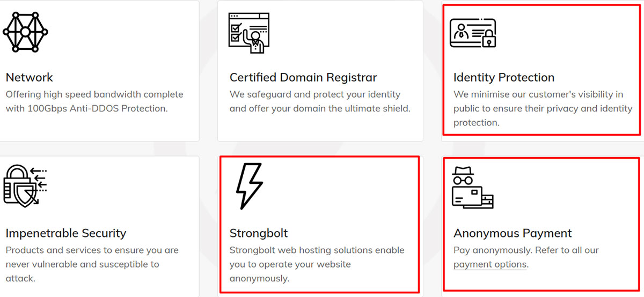Click the Network mesh icon
644x297 pixels.
pos(25,31)
